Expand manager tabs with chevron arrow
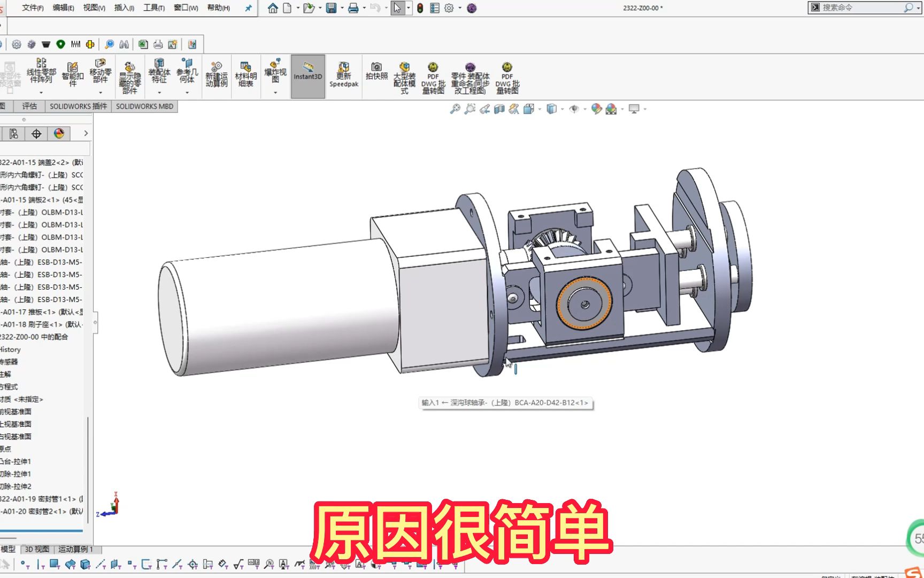The image size is (924, 578). tap(86, 133)
